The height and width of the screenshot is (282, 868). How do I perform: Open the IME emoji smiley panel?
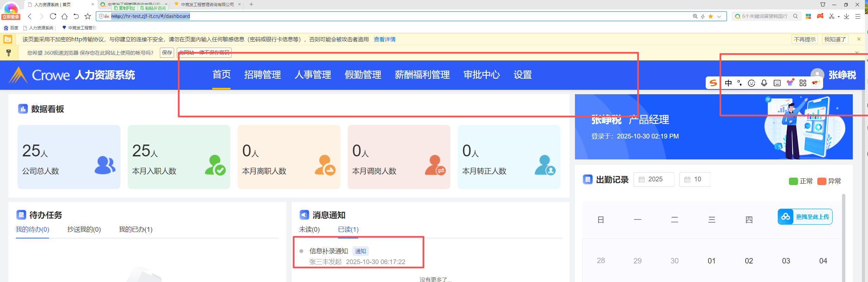(751, 83)
